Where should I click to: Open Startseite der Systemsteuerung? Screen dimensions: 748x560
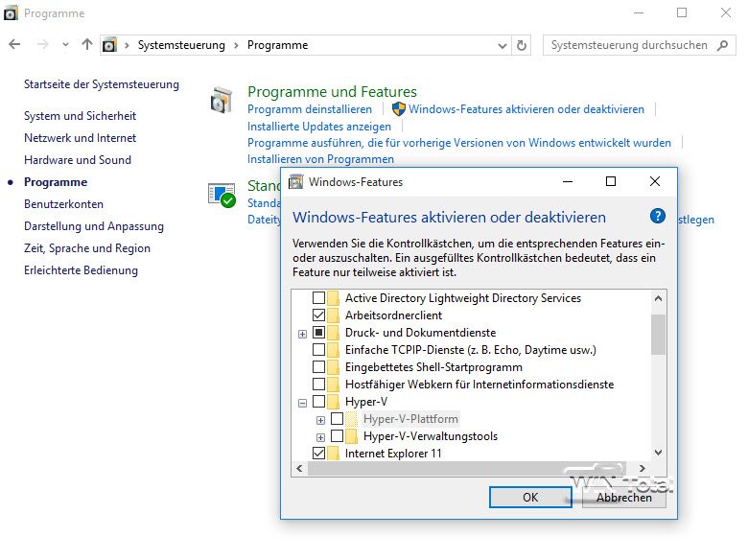point(102,84)
